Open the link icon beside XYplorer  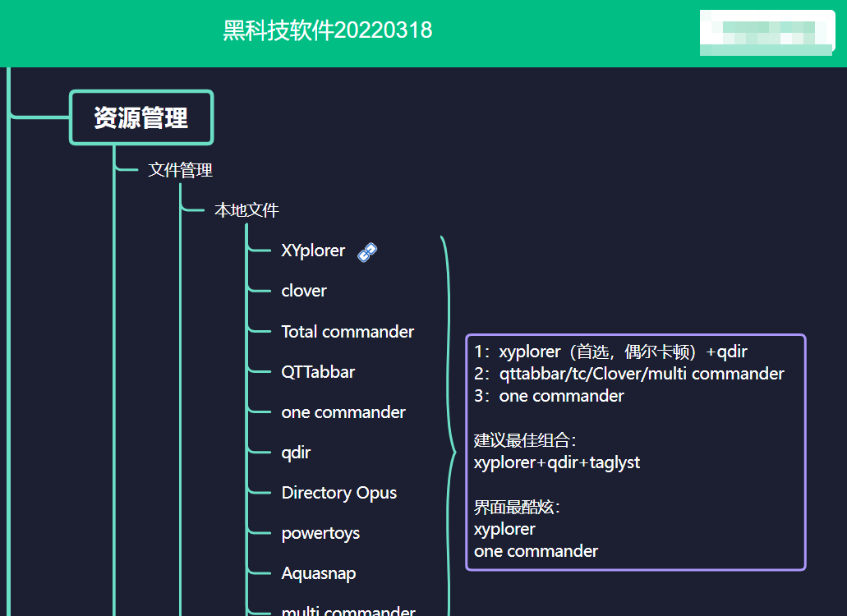(x=367, y=252)
